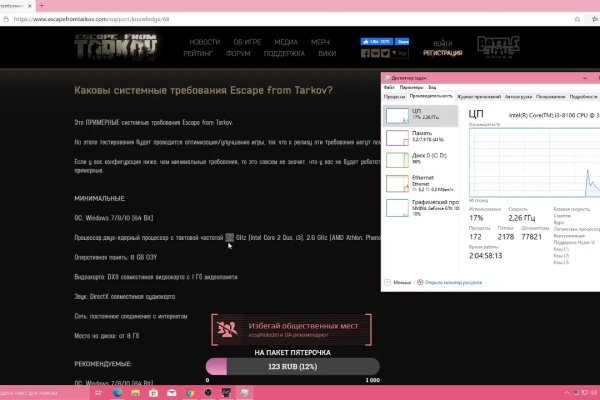Click the Task Manager title bar icon
This screenshot has height=400, width=600.
coord(387,78)
